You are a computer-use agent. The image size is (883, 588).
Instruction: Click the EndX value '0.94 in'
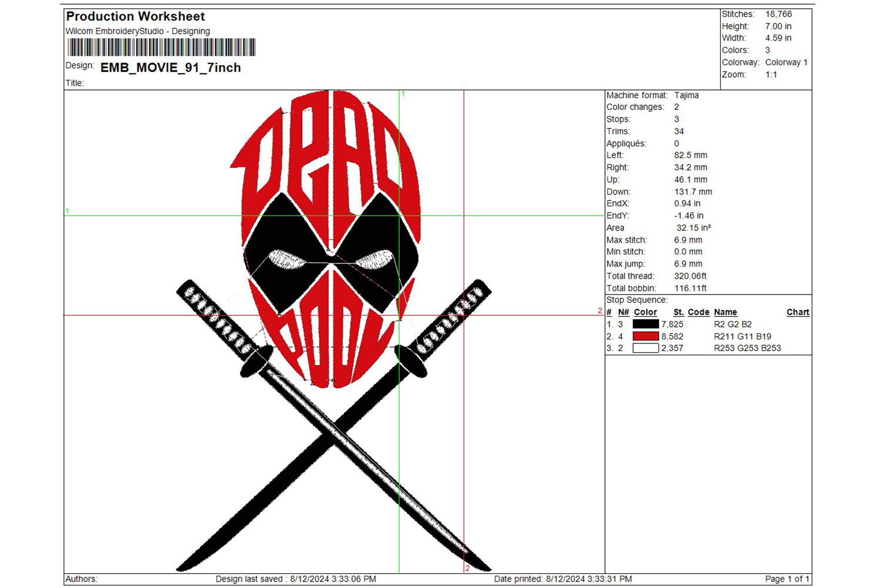(687, 203)
